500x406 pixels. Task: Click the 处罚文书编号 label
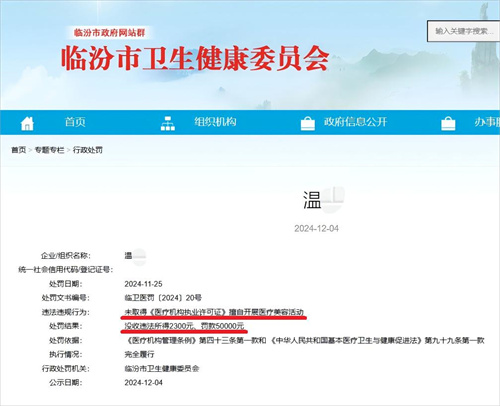tap(66, 298)
